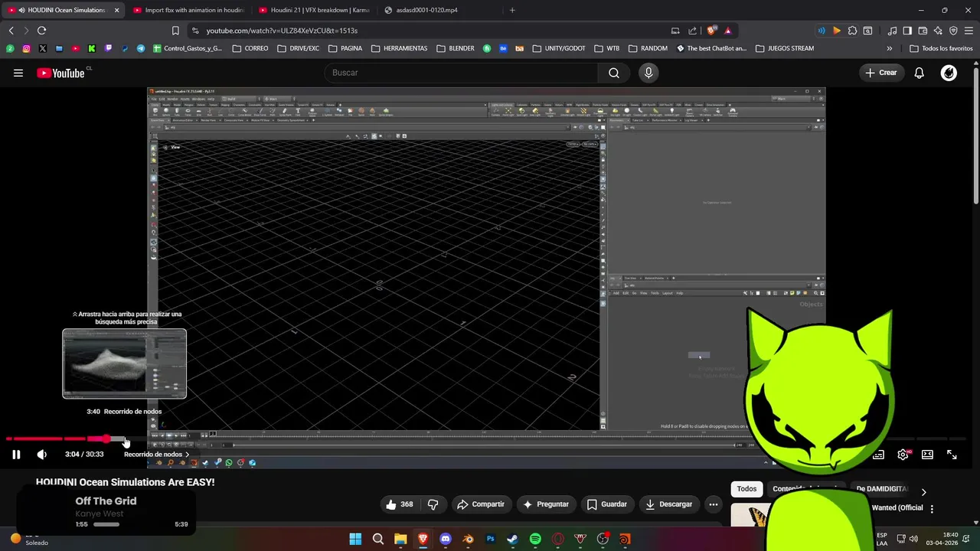Viewport: 980px width, 551px height.
Task: Go to the YouTube home logo
Action: pyautogui.click(x=61, y=73)
